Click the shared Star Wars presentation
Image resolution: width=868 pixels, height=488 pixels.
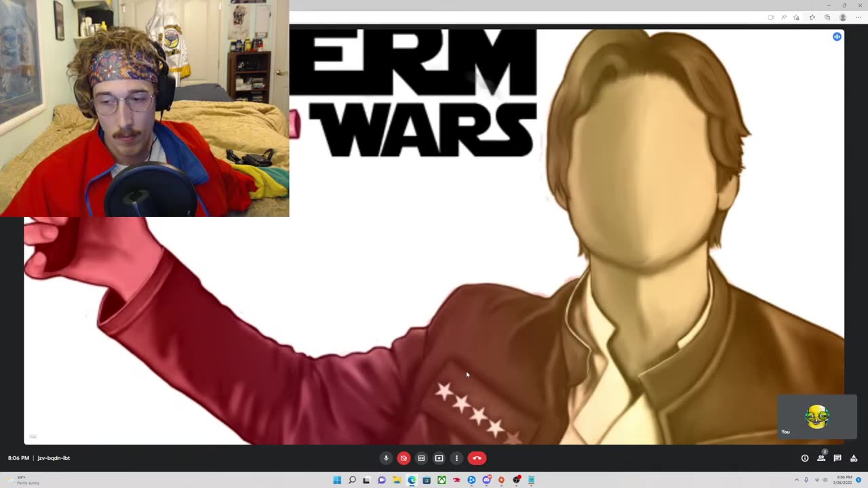point(434,237)
